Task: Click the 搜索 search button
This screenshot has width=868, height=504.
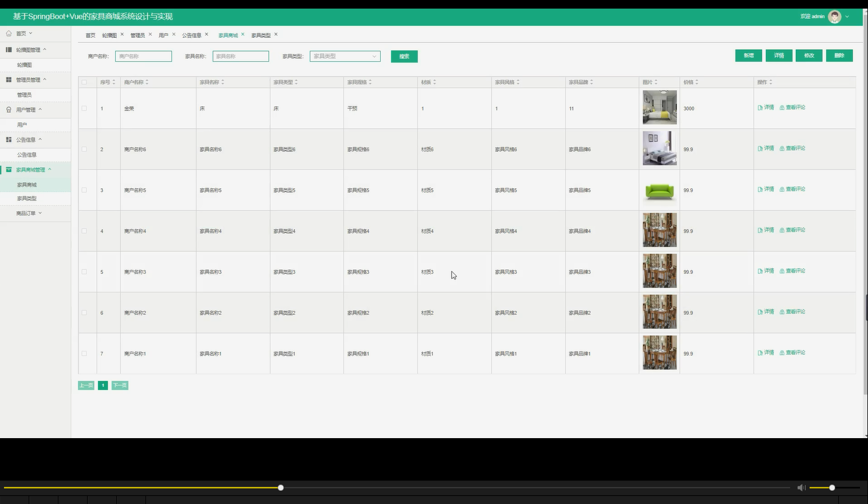Action: [404, 56]
